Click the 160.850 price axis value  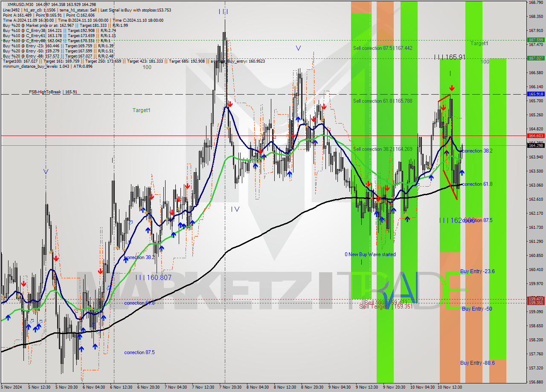536,255
